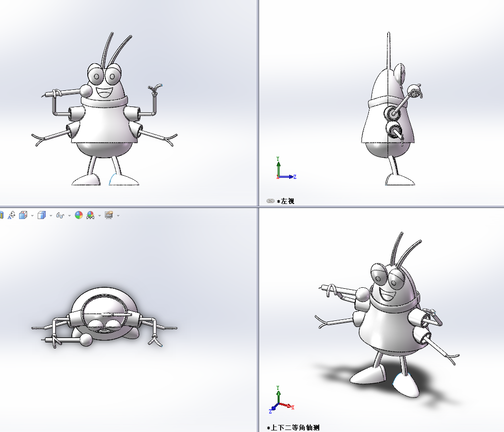Click the XYZ triad in the left-view pane
Viewport: 504px width, 432px height.
tap(286, 169)
